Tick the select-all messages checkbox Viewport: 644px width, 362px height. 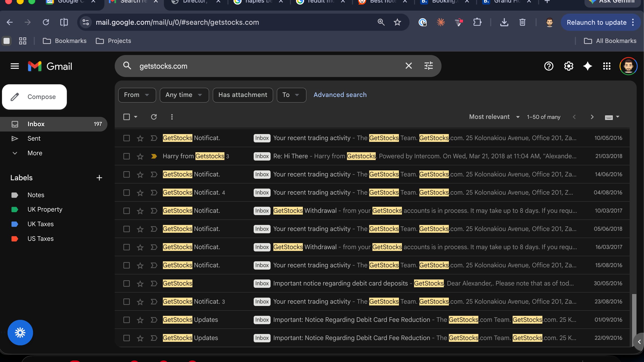126,117
